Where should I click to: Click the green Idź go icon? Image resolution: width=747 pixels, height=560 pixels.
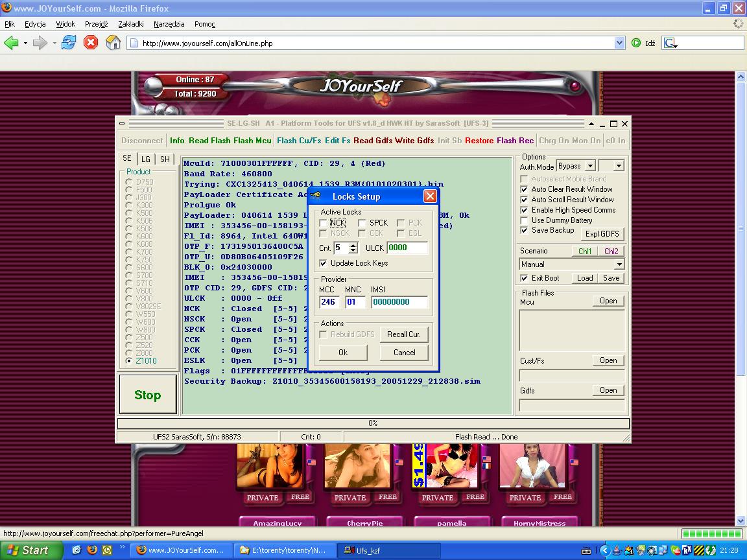pos(636,43)
